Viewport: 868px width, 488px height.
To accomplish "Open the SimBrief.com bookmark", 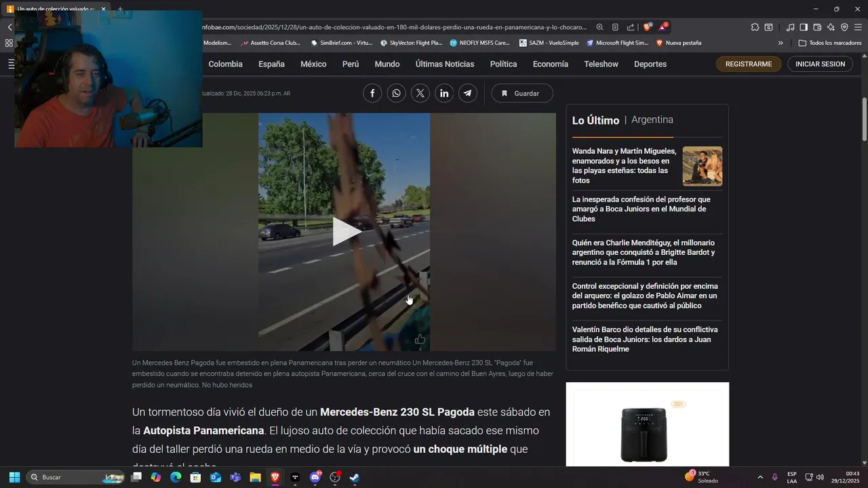I will tap(342, 43).
